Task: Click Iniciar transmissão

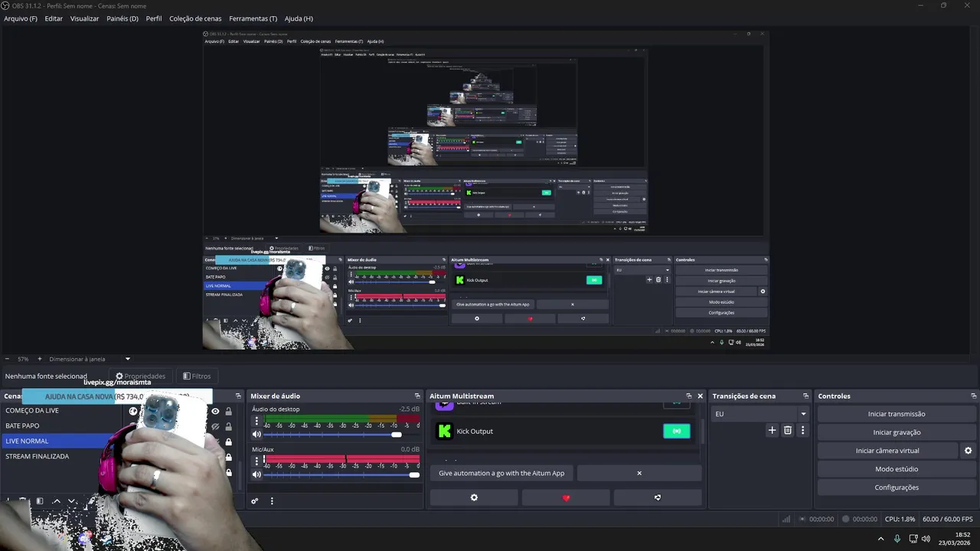Action: click(x=897, y=413)
